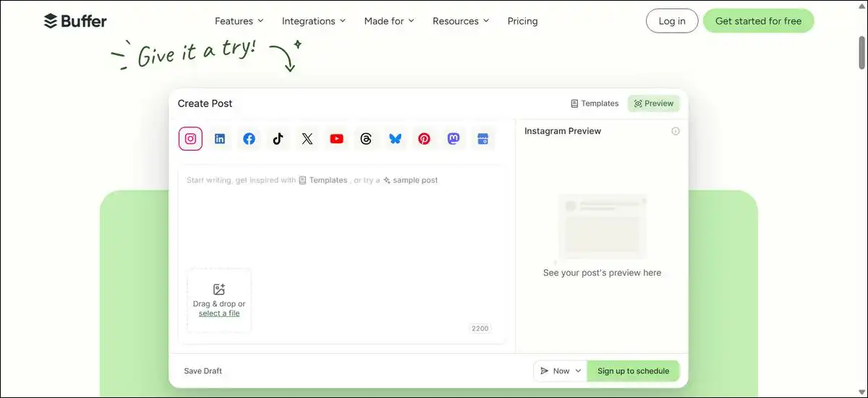This screenshot has height=398, width=868.
Task: Click the page vertical scrollbar thumb
Action: point(861,52)
